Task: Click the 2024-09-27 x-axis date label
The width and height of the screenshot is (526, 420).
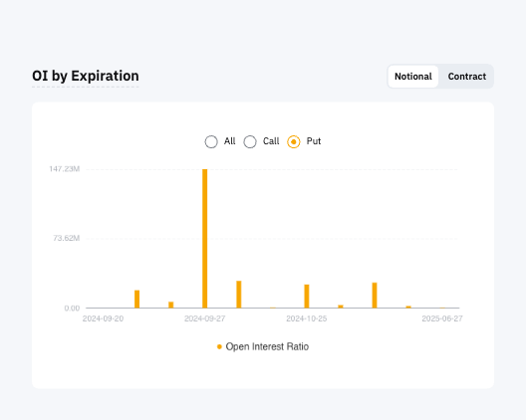Action: coord(204,318)
